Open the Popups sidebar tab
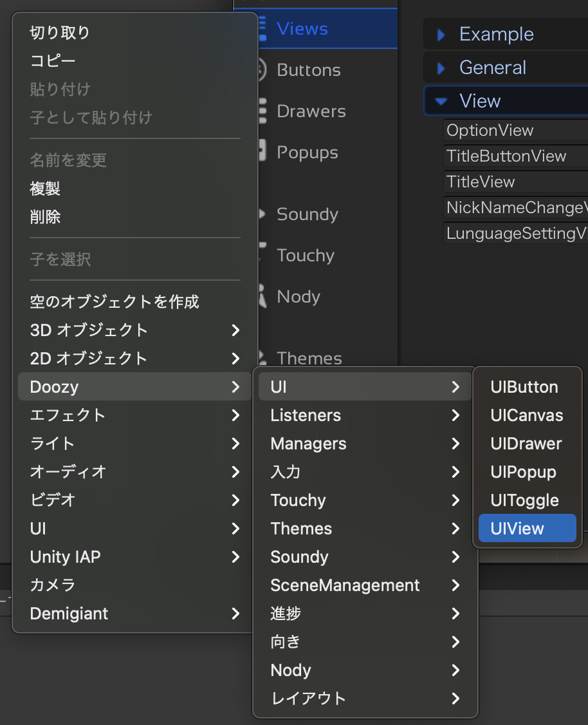Viewport: 588px width, 725px height. tap(328, 152)
